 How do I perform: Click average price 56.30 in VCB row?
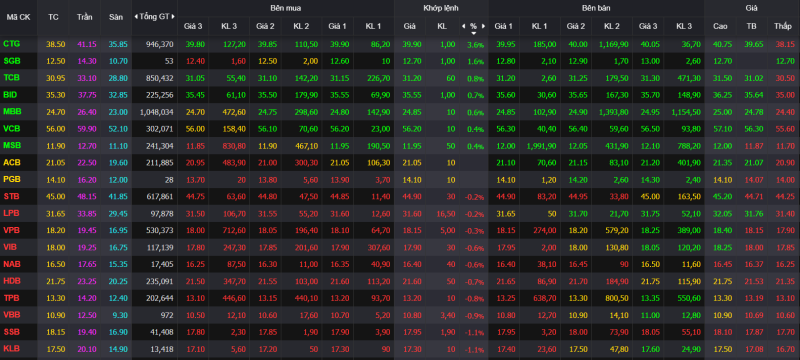click(x=753, y=128)
